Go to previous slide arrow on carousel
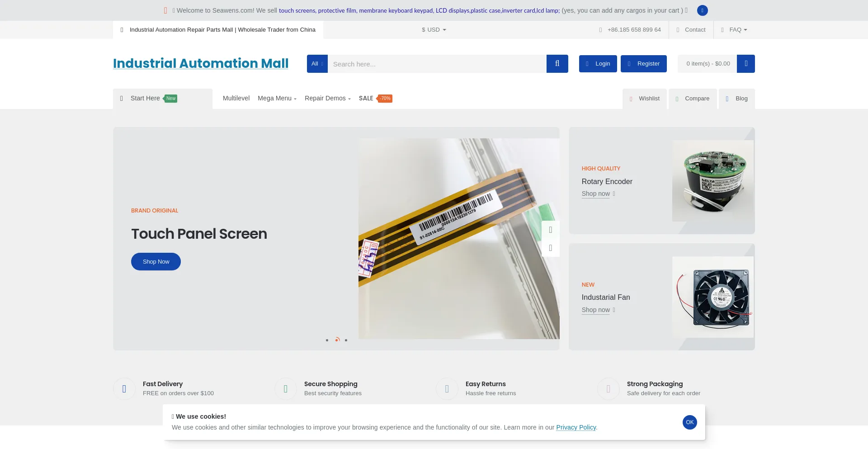This screenshot has height=449, width=868. pyautogui.click(x=551, y=230)
